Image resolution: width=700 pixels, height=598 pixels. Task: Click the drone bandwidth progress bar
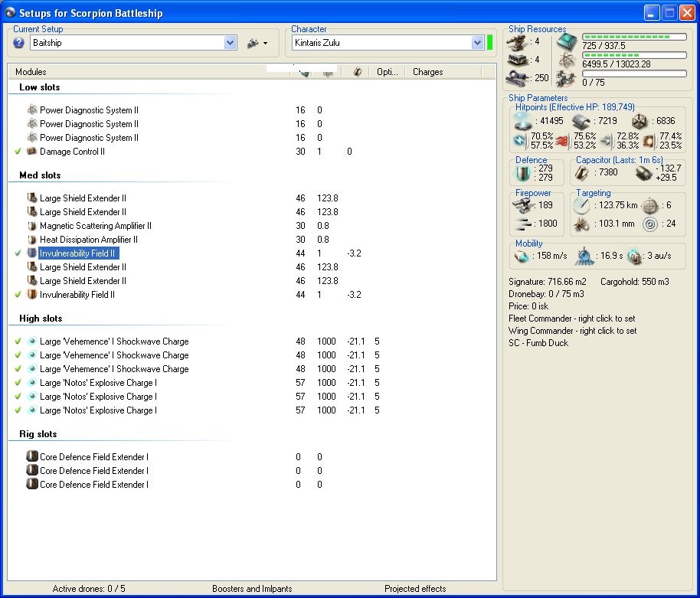(x=634, y=74)
